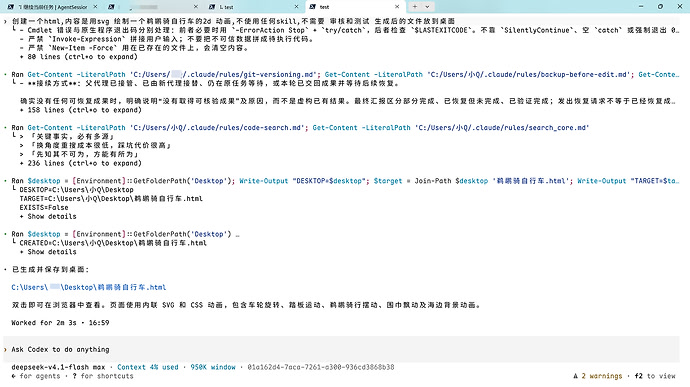This screenshot has width=690, height=387.
Task: Click the search_core.md path
Action: coord(502,128)
